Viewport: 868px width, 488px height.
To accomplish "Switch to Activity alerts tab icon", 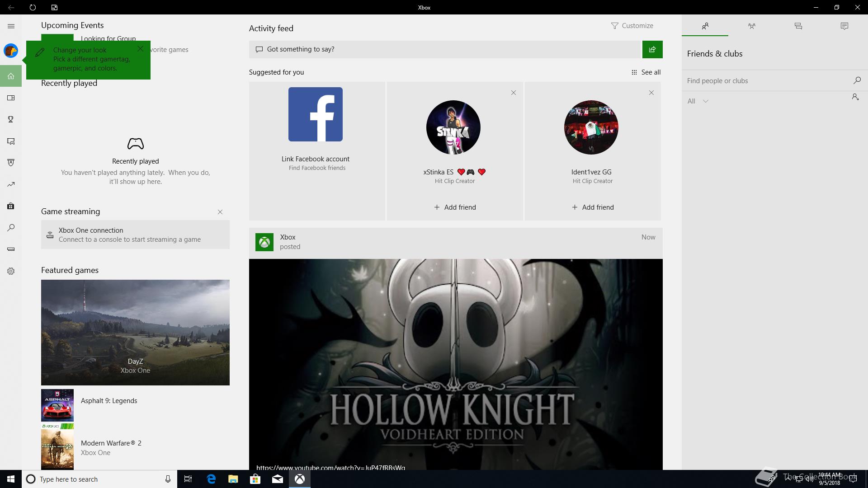I will click(x=844, y=26).
